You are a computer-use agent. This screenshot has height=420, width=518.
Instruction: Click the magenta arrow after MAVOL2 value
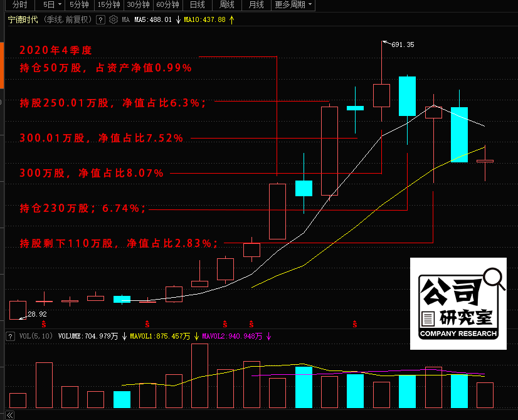tap(269, 336)
